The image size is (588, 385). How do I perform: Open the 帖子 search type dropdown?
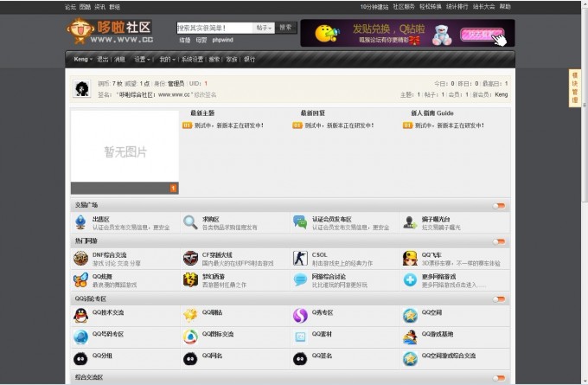[264, 28]
